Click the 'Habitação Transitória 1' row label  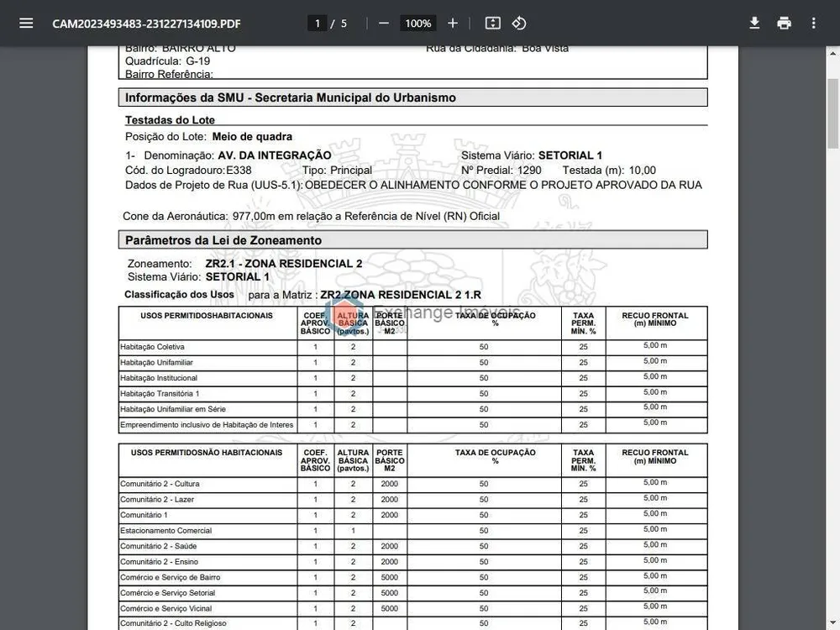coord(160,394)
